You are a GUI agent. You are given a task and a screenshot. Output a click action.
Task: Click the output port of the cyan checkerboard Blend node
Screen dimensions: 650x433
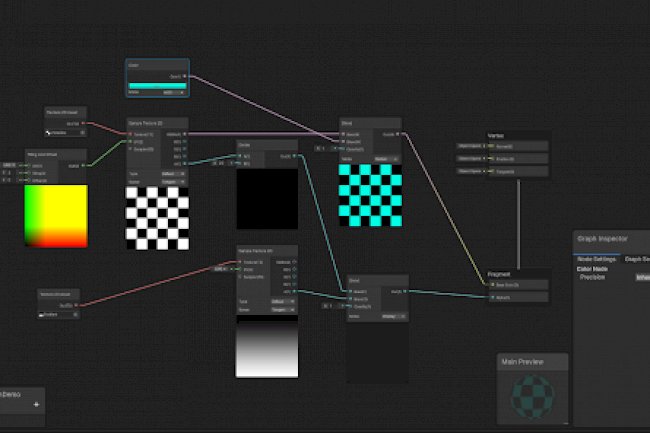[x=397, y=133]
